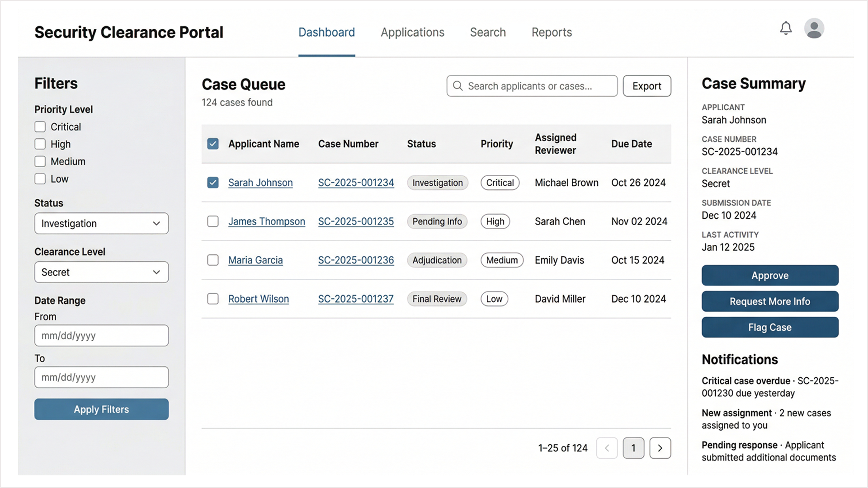Open the Reports tab

tap(552, 33)
